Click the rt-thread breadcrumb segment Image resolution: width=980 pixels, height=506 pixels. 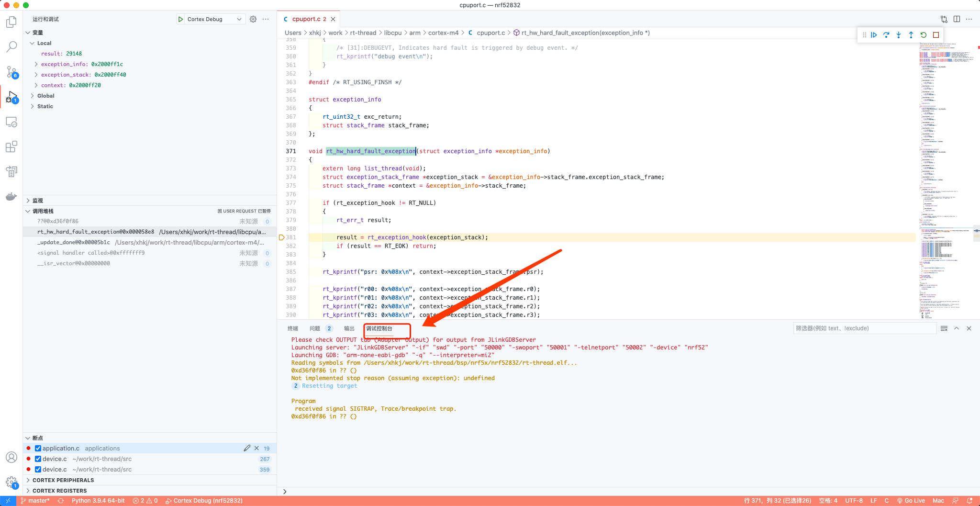tap(363, 33)
